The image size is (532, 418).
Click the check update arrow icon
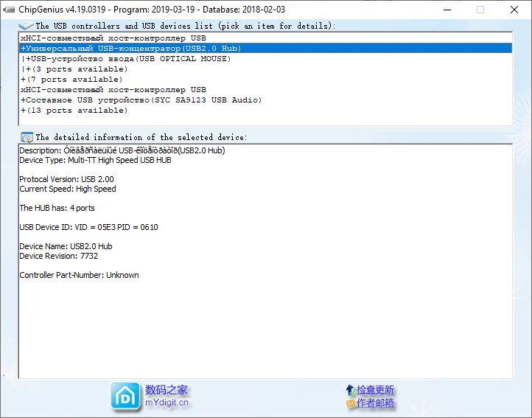[350, 389]
